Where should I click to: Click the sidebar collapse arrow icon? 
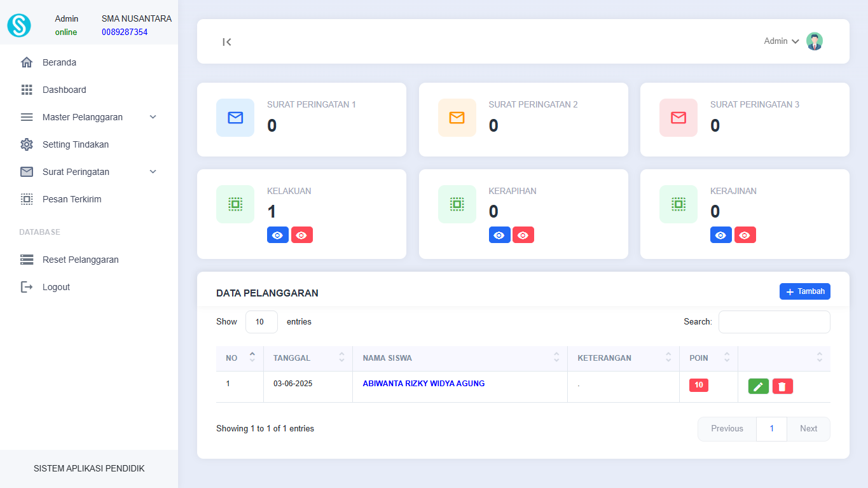[227, 42]
